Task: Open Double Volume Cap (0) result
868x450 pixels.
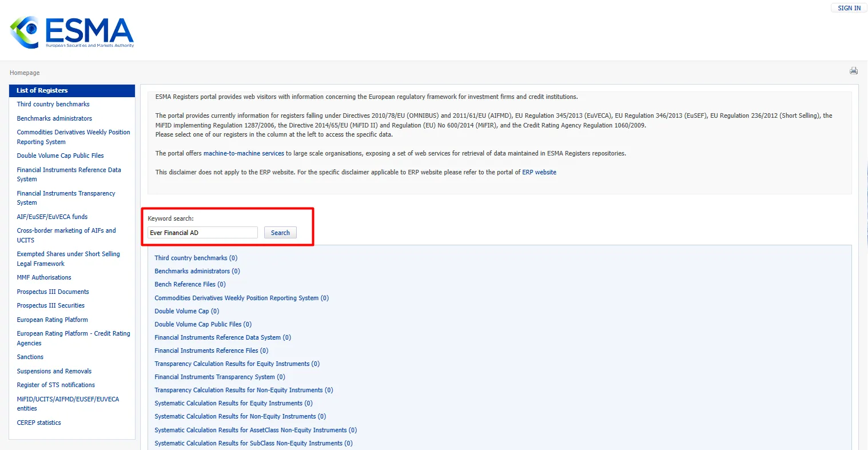Action: (187, 311)
